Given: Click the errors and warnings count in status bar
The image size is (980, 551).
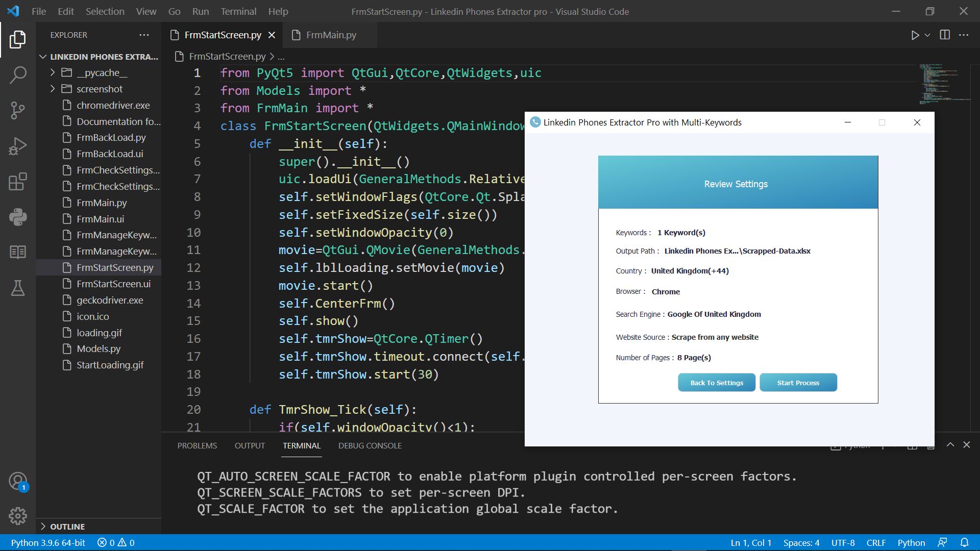Looking at the screenshot, I should [x=116, y=543].
